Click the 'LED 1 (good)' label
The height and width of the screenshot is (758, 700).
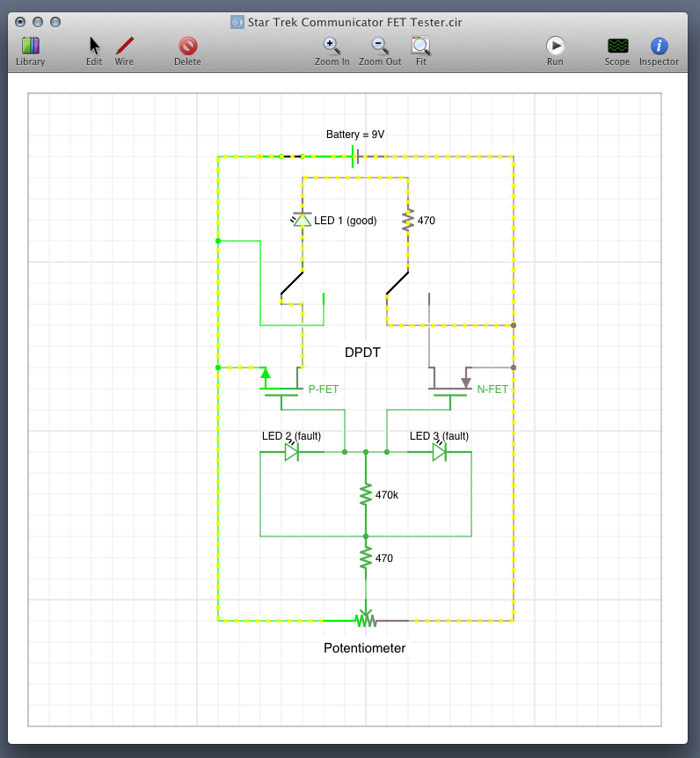(x=346, y=221)
